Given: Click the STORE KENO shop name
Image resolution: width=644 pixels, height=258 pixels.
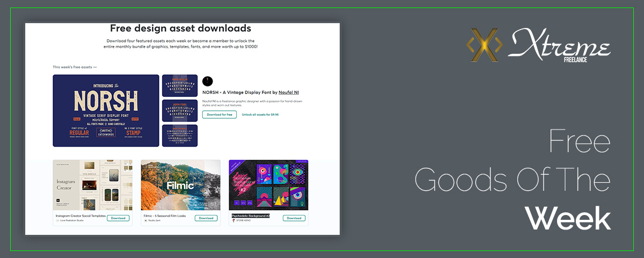Looking at the screenshot, I should [244, 220].
